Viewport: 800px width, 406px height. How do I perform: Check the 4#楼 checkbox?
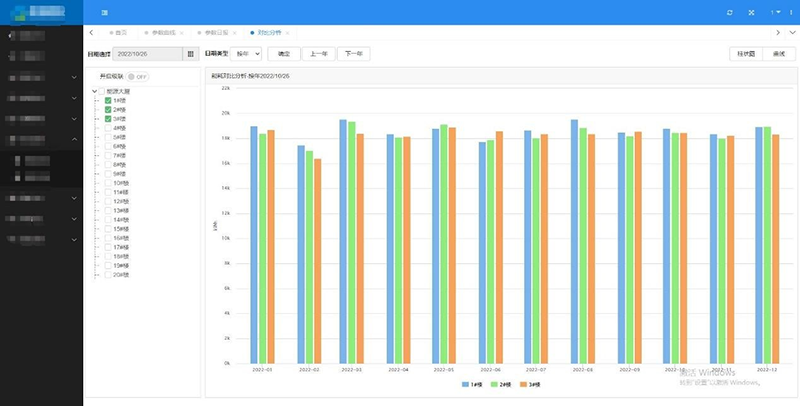[109, 129]
